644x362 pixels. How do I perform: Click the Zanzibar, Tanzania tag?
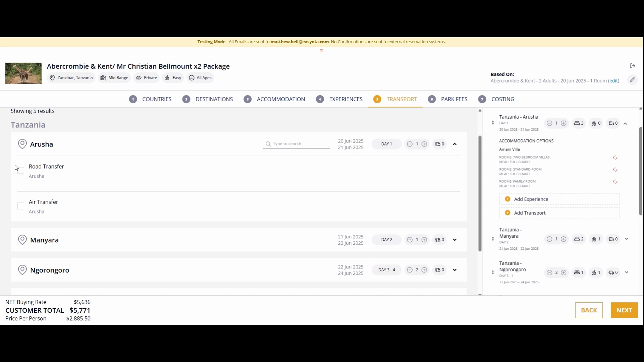point(71,78)
